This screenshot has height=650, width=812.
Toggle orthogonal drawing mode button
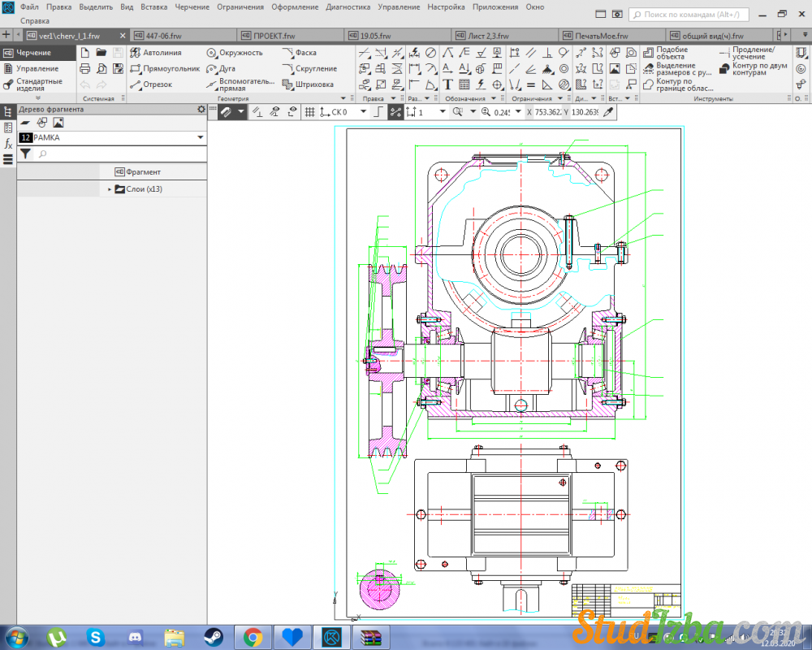[377, 112]
